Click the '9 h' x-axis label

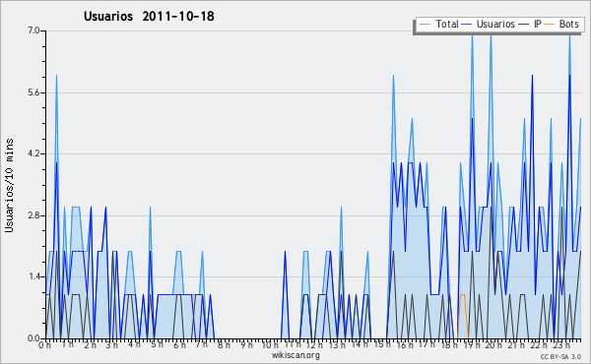tap(246, 344)
